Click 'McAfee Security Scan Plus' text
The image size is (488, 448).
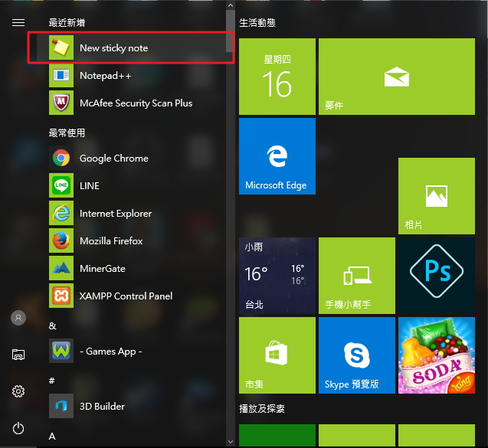pyautogui.click(x=136, y=103)
